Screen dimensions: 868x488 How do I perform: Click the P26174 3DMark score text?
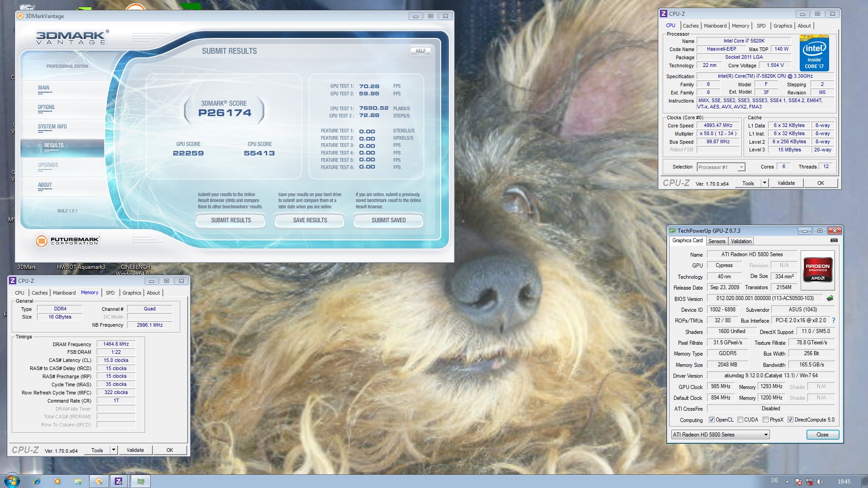[x=225, y=113]
